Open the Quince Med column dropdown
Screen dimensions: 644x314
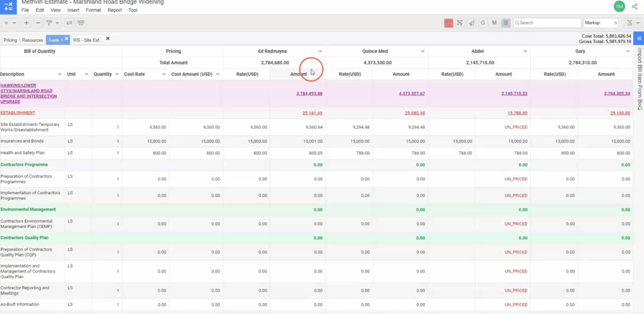click(x=423, y=51)
